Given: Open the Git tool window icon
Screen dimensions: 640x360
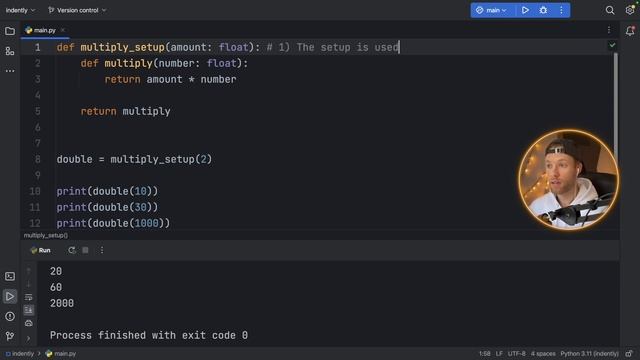Looking at the screenshot, I should [10, 336].
